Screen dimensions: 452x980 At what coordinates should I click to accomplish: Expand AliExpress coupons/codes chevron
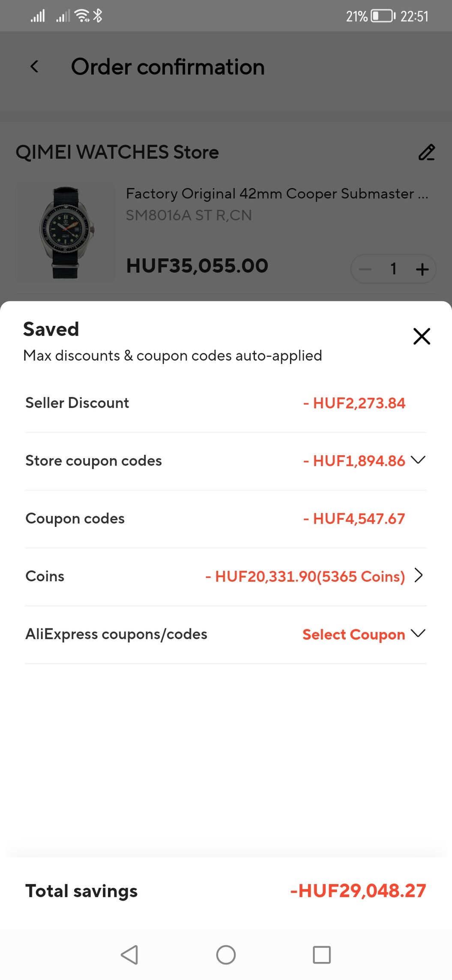418,633
